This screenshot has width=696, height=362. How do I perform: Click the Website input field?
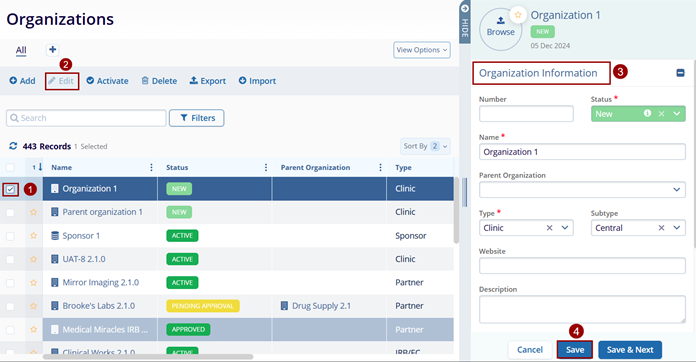point(582,266)
